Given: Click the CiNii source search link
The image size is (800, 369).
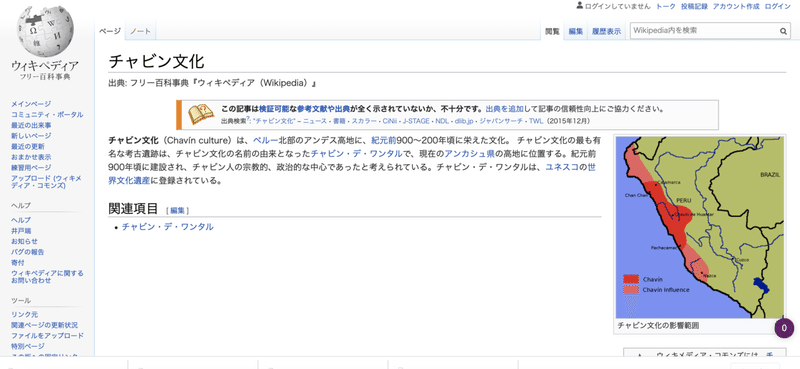Looking at the screenshot, I should click(389, 121).
